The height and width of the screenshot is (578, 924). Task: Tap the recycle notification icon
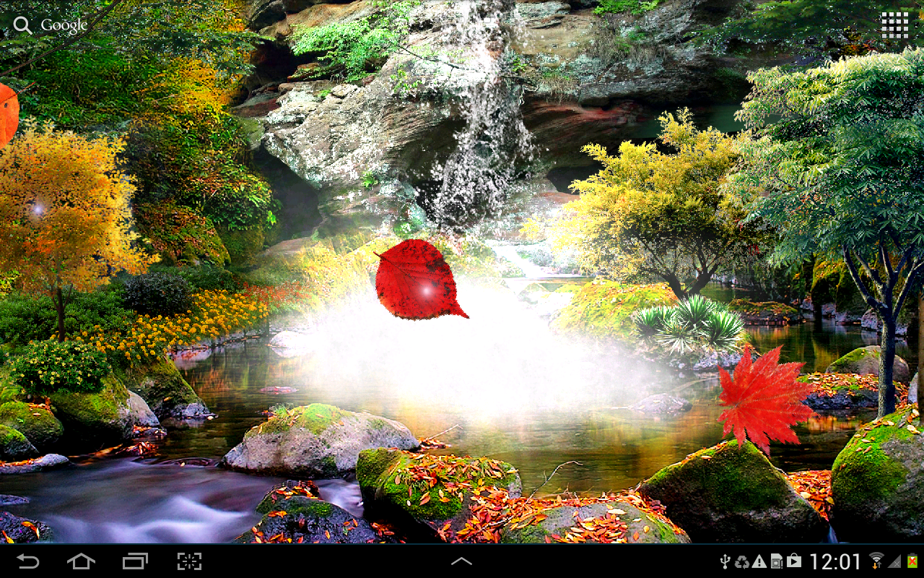pyautogui.click(x=742, y=561)
